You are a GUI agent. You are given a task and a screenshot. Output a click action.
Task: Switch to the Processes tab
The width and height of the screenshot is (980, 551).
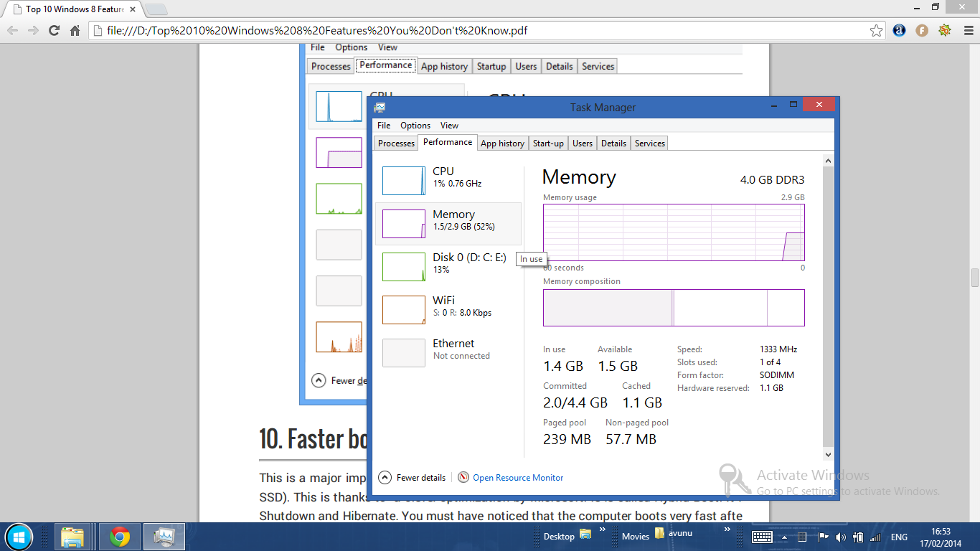coord(396,143)
